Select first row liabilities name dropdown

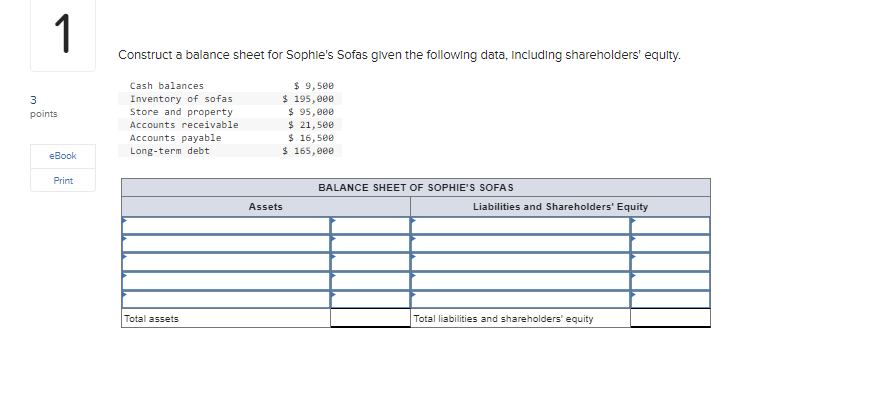pyautogui.click(x=520, y=226)
